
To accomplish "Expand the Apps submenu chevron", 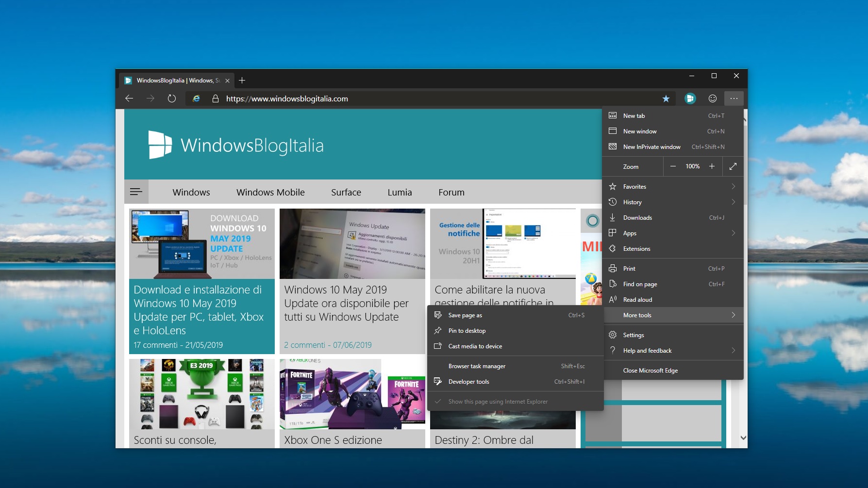I will click(733, 233).
